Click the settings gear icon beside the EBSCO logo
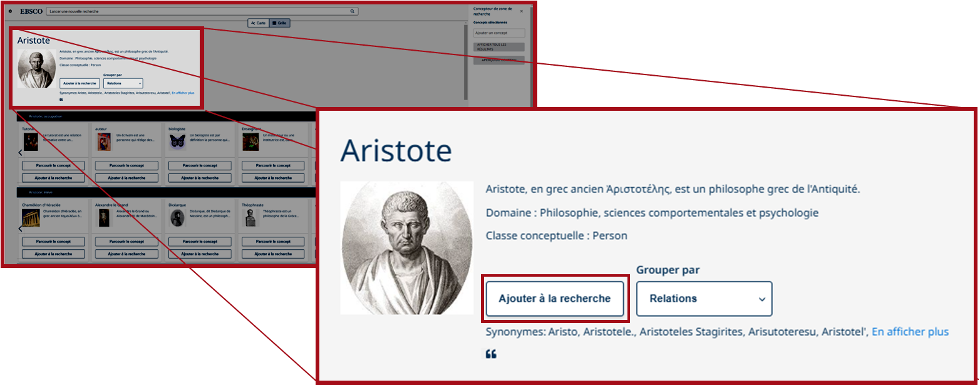 tap(10, 11)
